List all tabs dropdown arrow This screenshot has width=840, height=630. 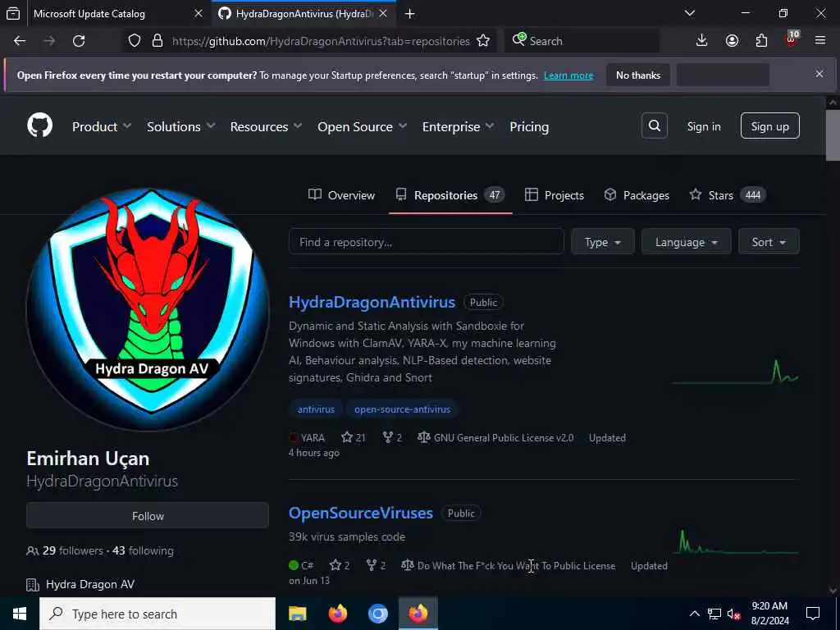690,14
